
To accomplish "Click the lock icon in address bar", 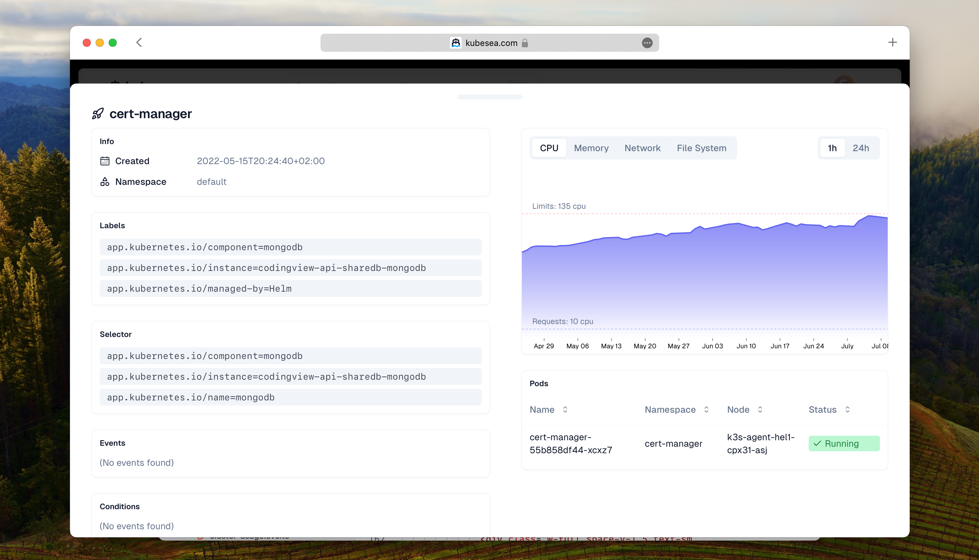I will (525, 43).
